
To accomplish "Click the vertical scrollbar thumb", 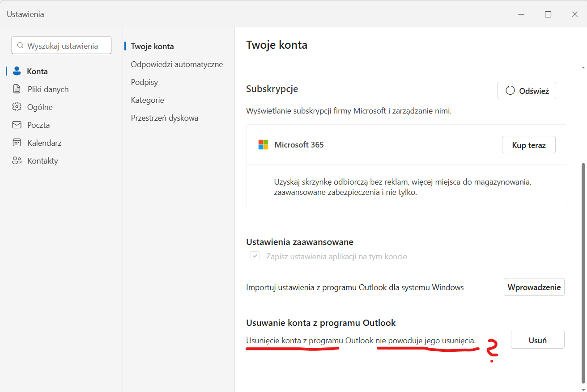I will (x=583, y=273).
